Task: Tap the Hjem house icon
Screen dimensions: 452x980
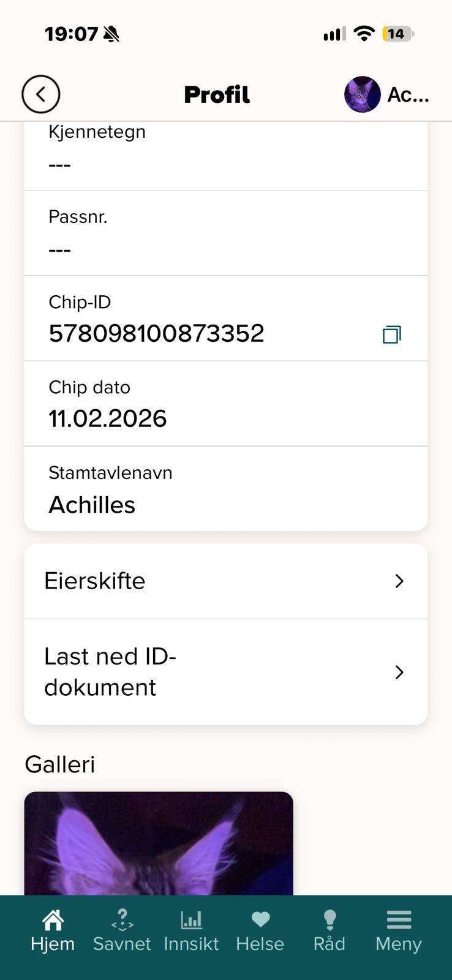Action: pyautogui.click(x=53, y=919)
